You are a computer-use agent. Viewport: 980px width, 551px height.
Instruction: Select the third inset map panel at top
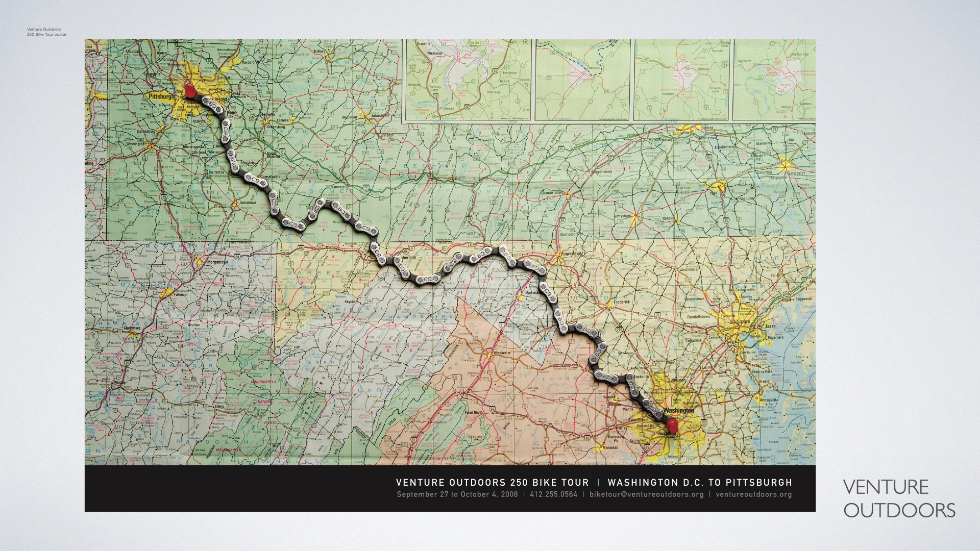point(681,80)
